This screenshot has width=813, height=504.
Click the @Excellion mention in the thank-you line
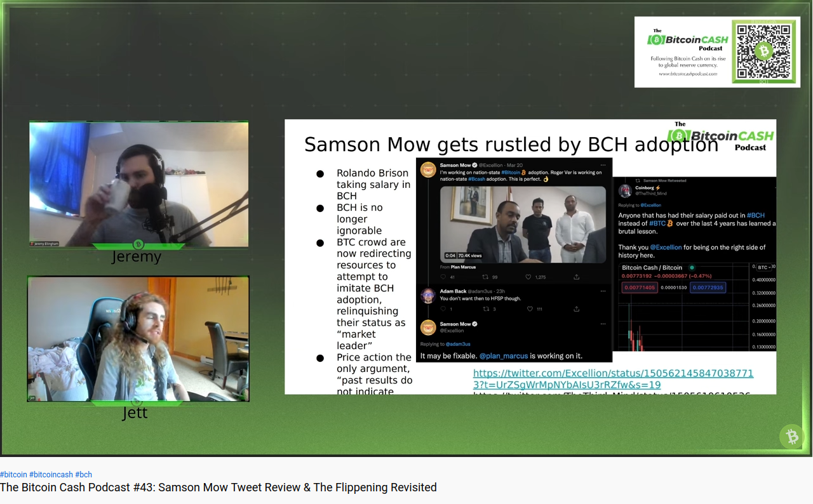pyautogui.click(x=666, y=248)
